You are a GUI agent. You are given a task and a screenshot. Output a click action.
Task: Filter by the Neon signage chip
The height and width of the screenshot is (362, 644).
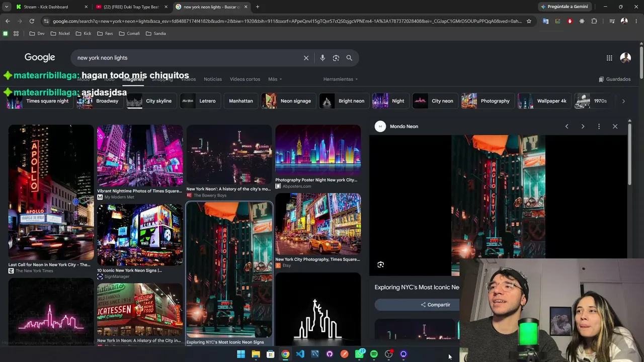tap(288, 101)
